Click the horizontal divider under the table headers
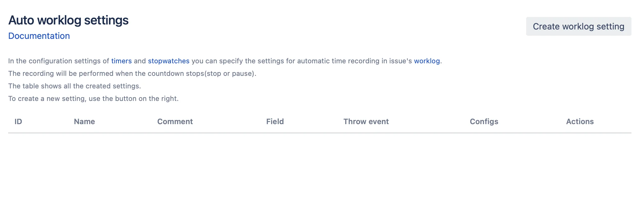Screen dimensions: 644x200 click(x=320, y=133)
